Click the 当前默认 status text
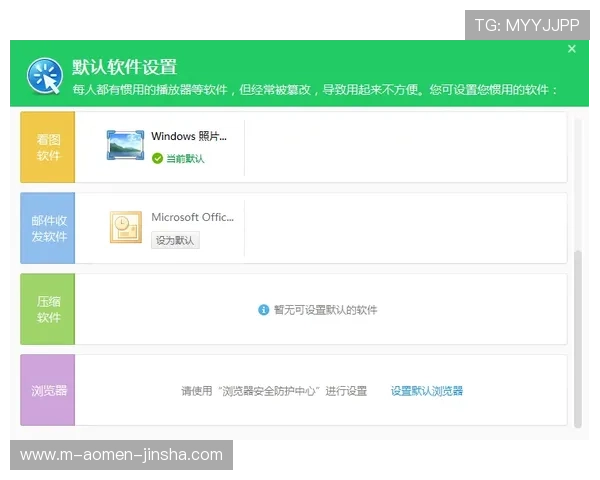 (186, 158)
